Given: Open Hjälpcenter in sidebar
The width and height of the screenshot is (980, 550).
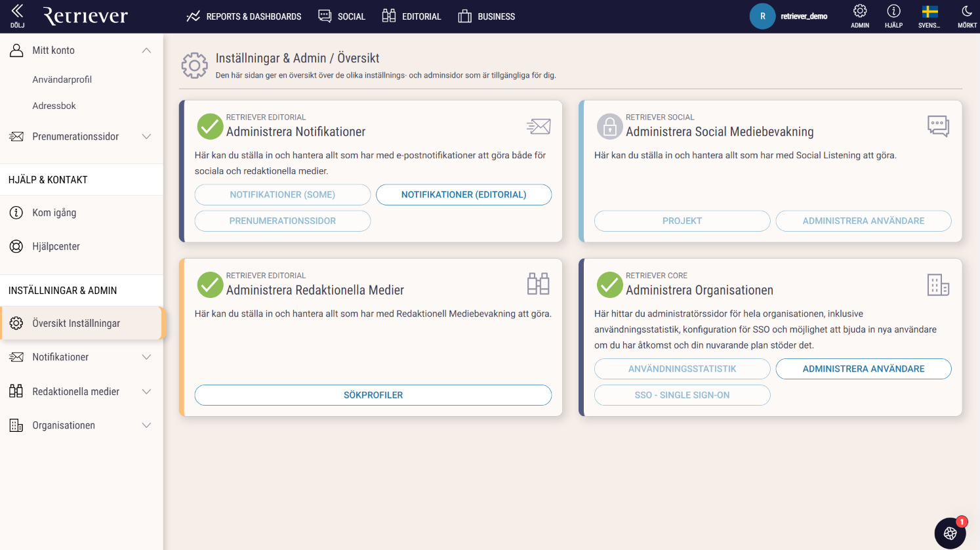Looking at the screenshot, I should 56,247.
